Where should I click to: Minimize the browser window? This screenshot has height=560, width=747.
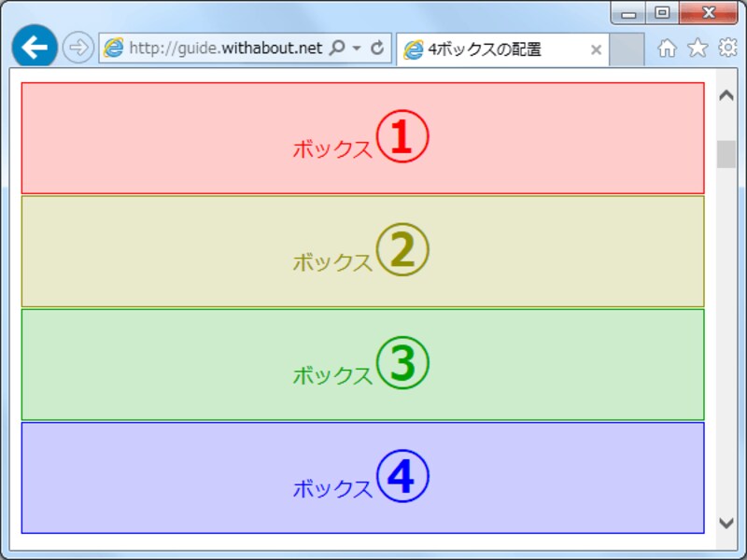click(628, 13)
